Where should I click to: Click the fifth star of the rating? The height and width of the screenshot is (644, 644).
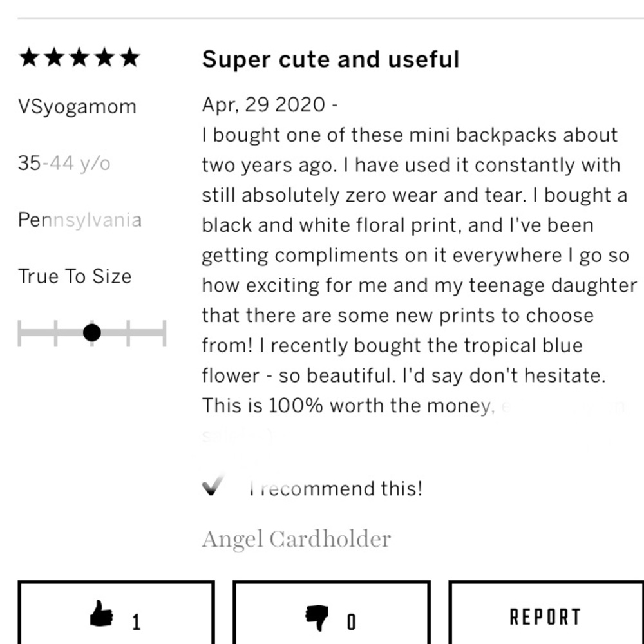point(130,58)
